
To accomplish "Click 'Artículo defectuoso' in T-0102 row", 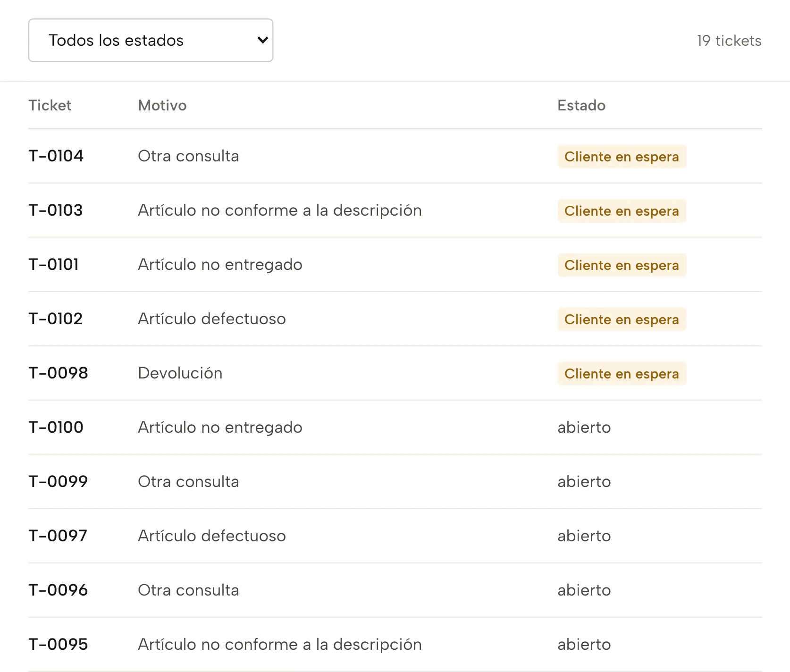I will (x=212, y=319).
